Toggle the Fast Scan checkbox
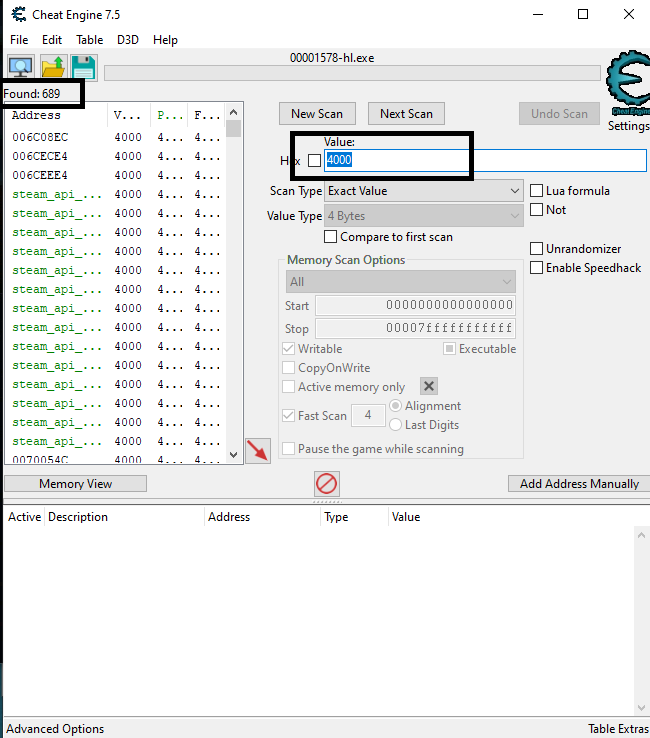The height and width of the screenshot is (738, 650). 289,416
